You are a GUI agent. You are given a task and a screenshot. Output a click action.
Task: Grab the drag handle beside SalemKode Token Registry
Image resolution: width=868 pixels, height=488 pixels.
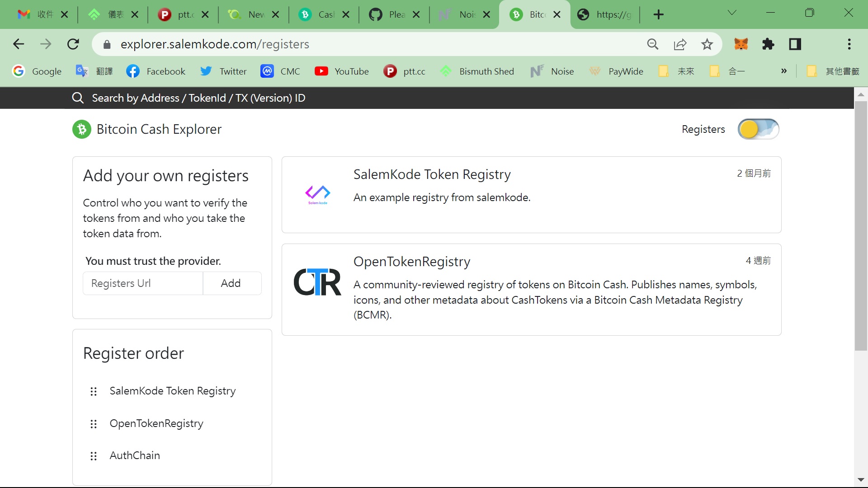94,391
